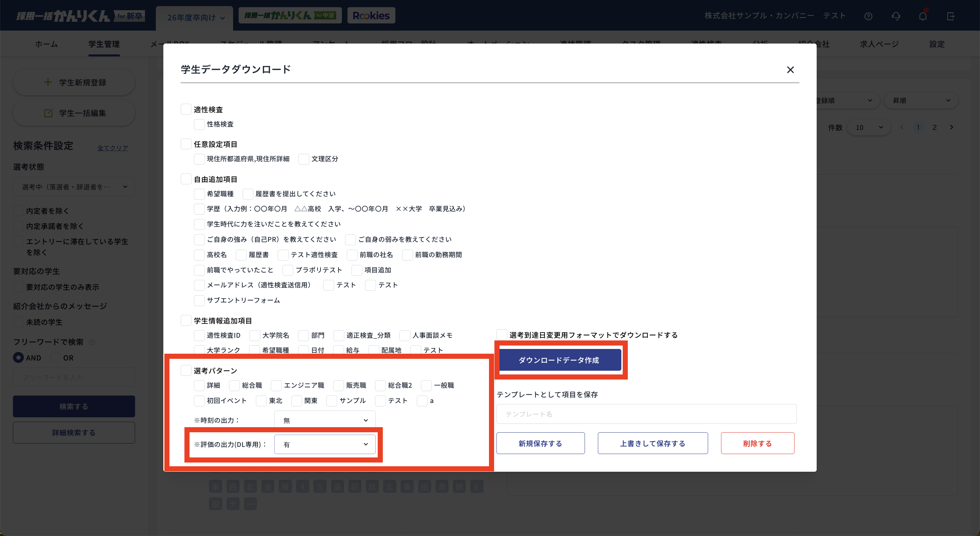
Task: Click the Rookies logo button
Action: (x=371, y=16)
